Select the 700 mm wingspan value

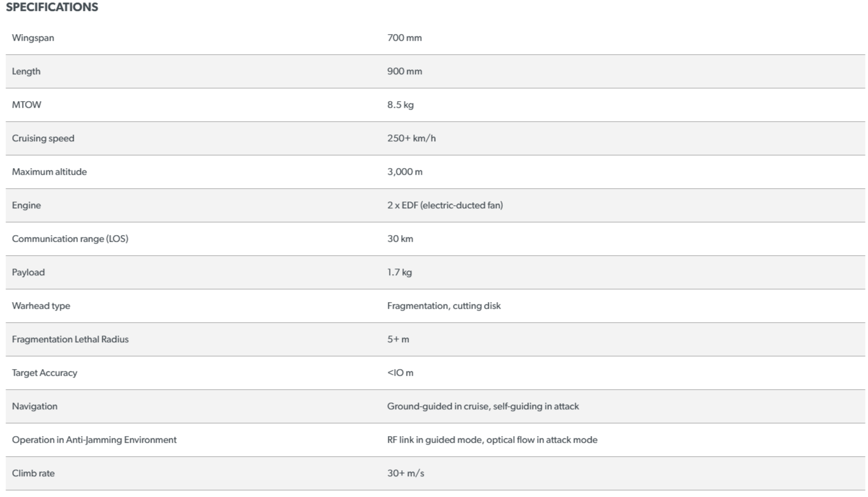pos(404,38)
